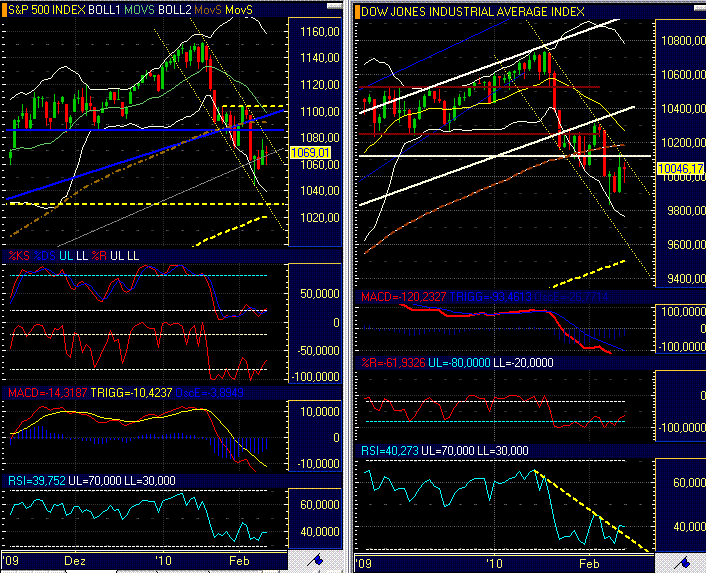Click the '09 label on S&P time axis

[x=11, y=561]
